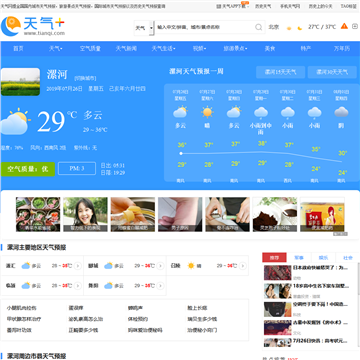This screenshot has height=360, width=360.
Task: Switch to the 军事 news tab
Action: tap(299, 258)
